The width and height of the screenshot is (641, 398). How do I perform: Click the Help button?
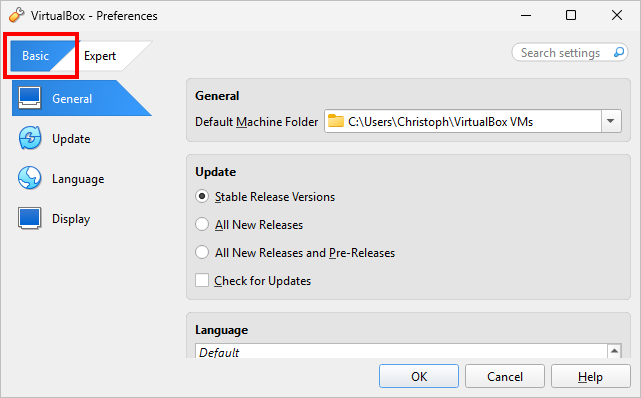click(591, 376)
